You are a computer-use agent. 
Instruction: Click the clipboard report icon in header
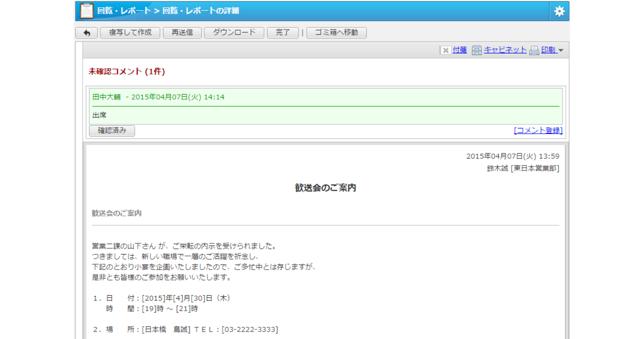tap(86, 11)
